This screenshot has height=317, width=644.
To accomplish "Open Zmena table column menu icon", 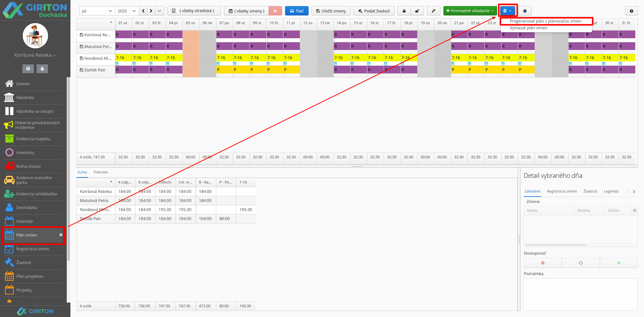I will (635, 210).
